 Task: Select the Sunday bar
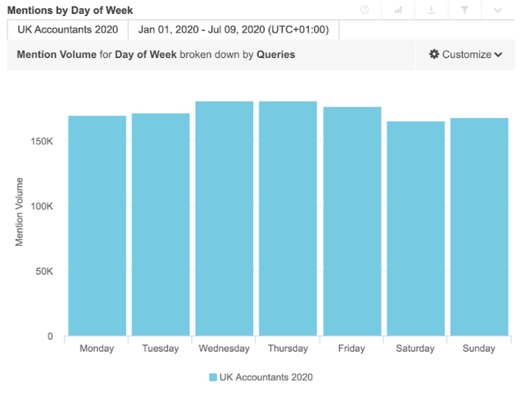pyautogui.click(x=479, y=227)
